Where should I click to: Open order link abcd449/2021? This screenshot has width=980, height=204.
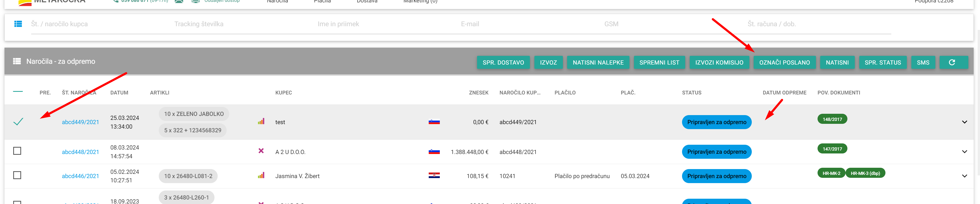click(80, 123)
